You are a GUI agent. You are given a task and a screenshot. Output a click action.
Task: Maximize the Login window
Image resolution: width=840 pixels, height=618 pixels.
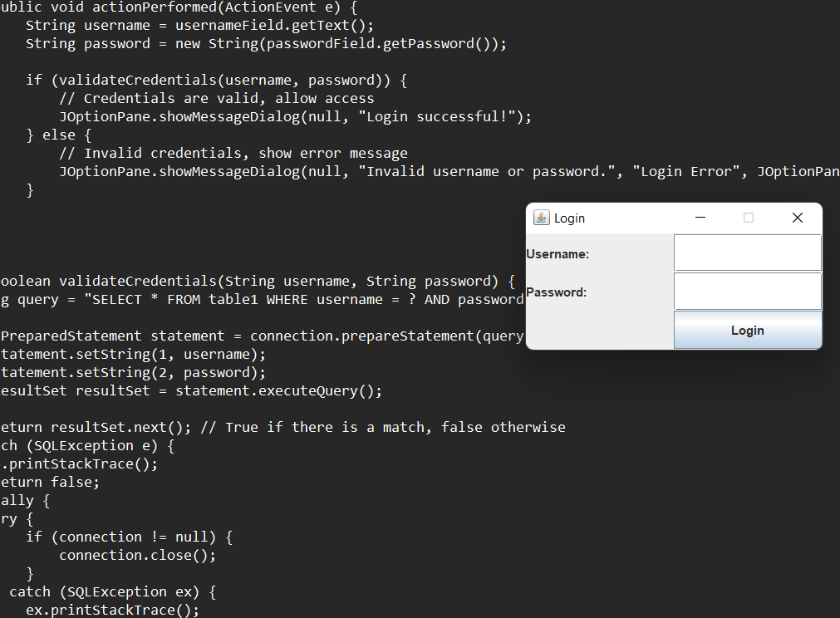749,218
